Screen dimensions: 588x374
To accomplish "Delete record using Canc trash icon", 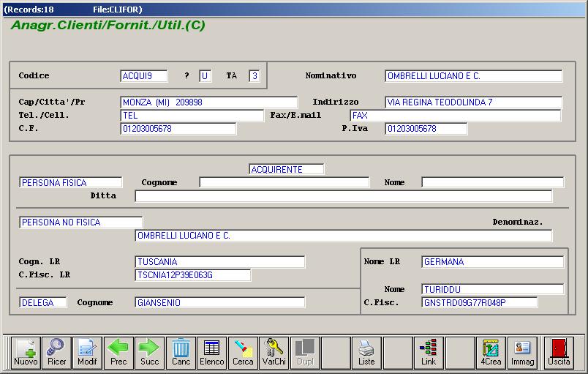I will click(x=181, y=352).
